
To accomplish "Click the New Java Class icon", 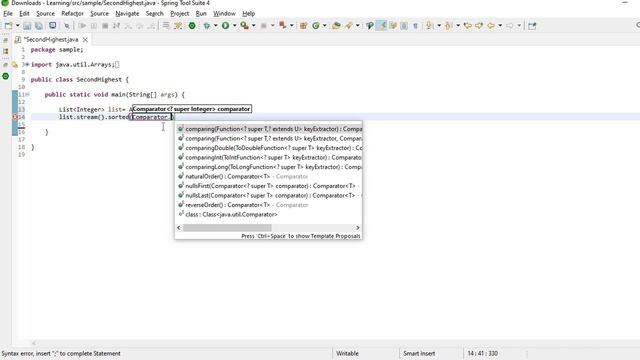I will click(x=316, y=26).
